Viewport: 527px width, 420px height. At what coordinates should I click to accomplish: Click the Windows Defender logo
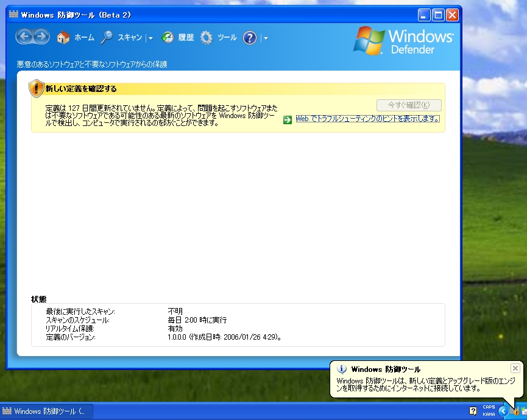pos(404,41)
